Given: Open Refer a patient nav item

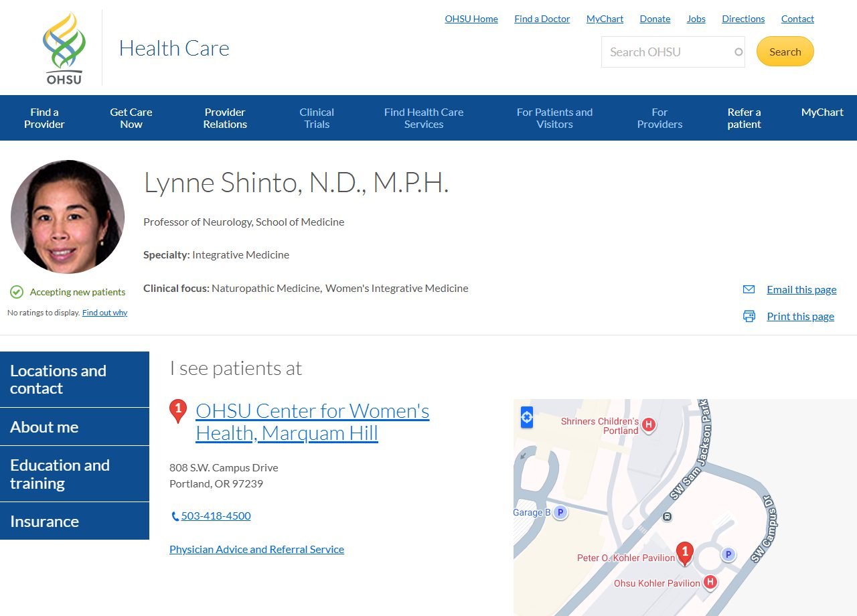Looking at the screenshot, I should (x=744, y=118).
